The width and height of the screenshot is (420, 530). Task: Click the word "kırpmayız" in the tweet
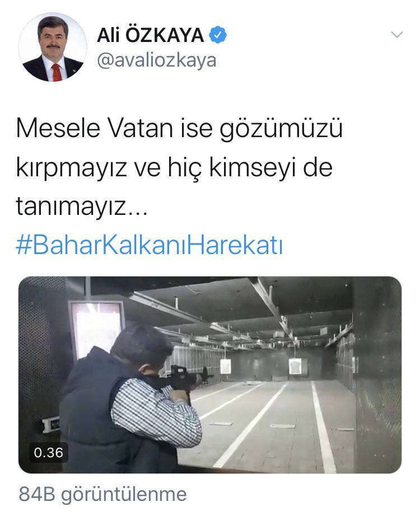(71, 168)
